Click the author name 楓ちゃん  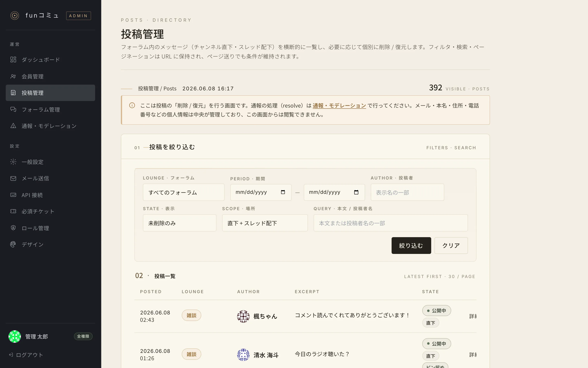265,316
